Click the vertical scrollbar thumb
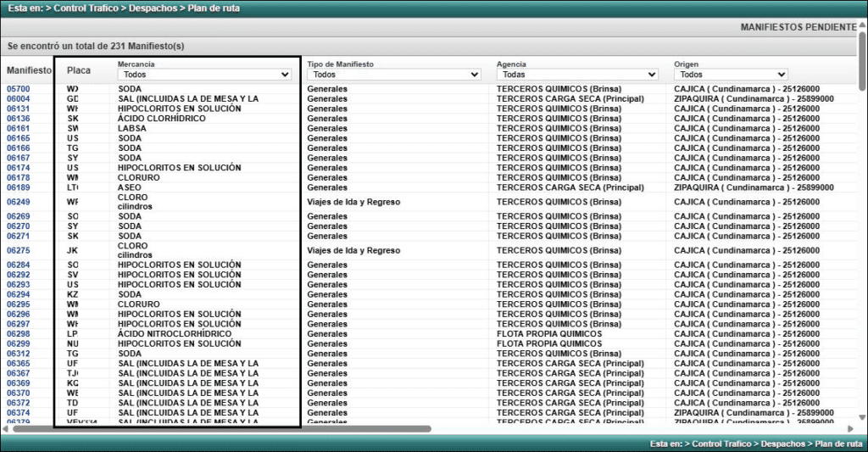This screenshot has width=868, height=452. 862,59
